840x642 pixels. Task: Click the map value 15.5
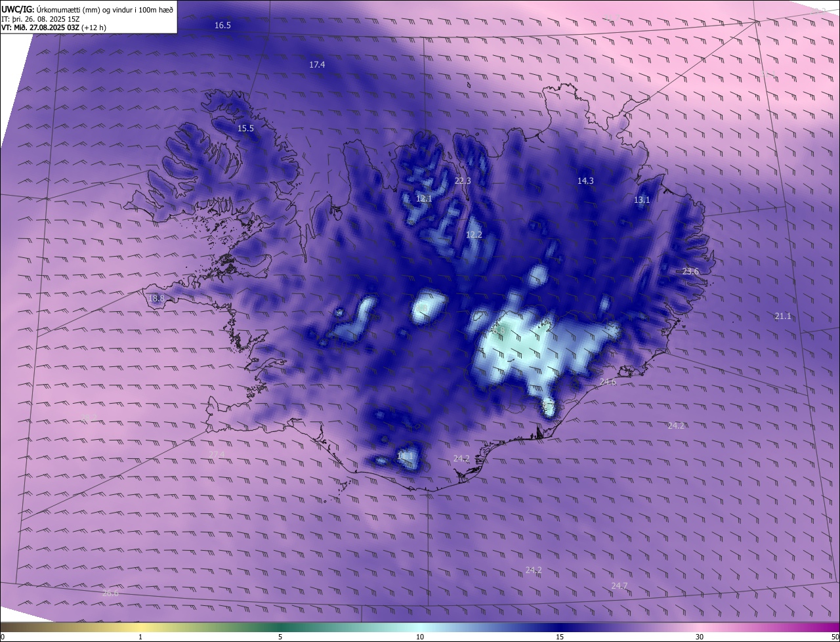click(245, 129)
